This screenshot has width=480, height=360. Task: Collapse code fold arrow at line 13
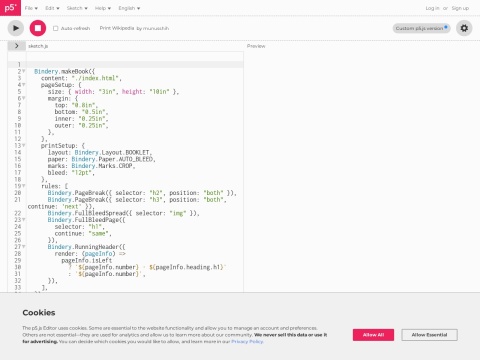[x=24, y=145]
